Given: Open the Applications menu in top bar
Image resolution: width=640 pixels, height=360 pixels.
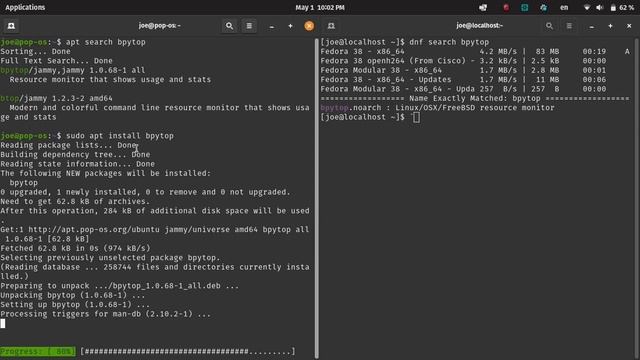Looking at the screenshot, I should tap(25, 7).
